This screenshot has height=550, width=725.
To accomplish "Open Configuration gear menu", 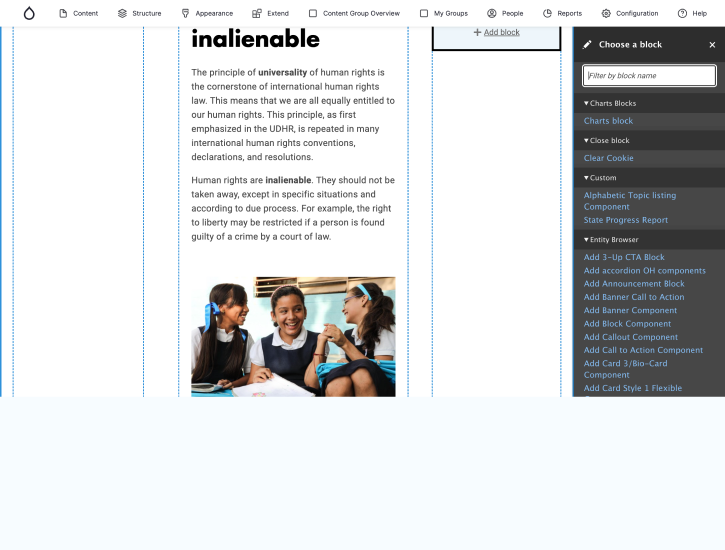I will click(630, 13).
